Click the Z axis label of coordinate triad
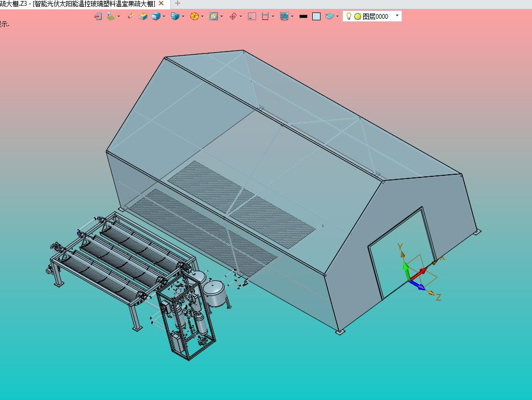 438,298
